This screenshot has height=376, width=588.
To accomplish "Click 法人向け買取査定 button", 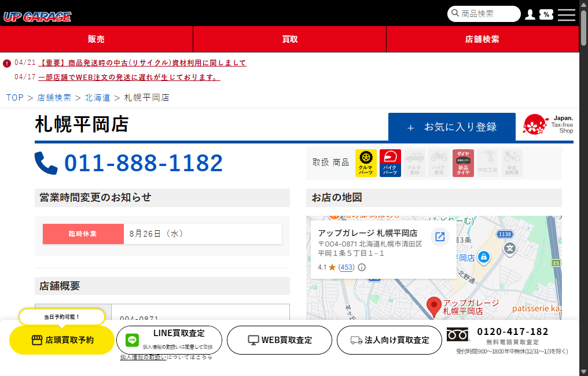I will tap(389, 340).
